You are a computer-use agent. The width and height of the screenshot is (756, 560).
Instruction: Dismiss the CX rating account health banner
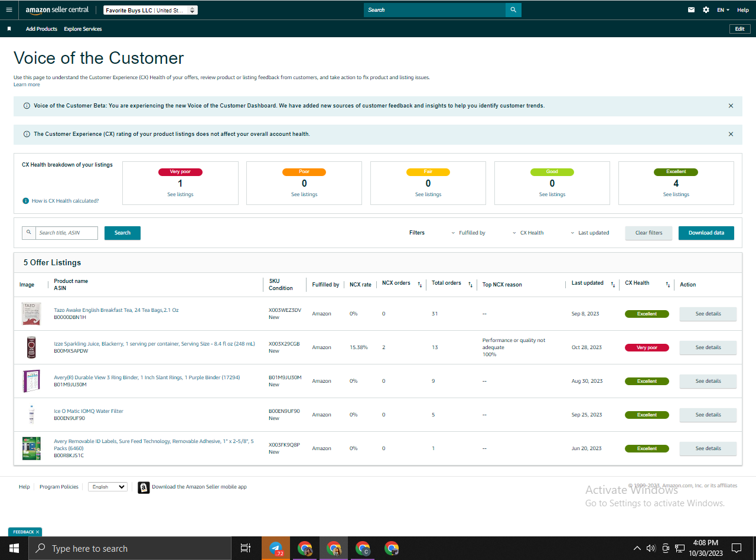(731, 134)
